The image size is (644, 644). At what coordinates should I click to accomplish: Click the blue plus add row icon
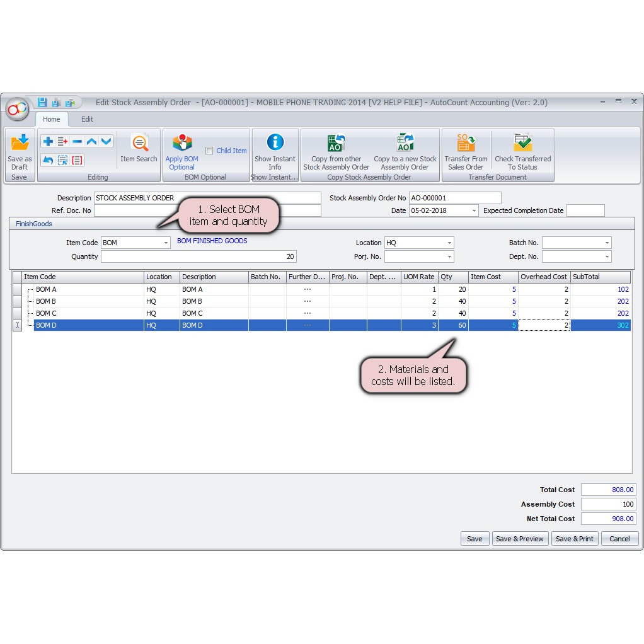coord(48,142)
